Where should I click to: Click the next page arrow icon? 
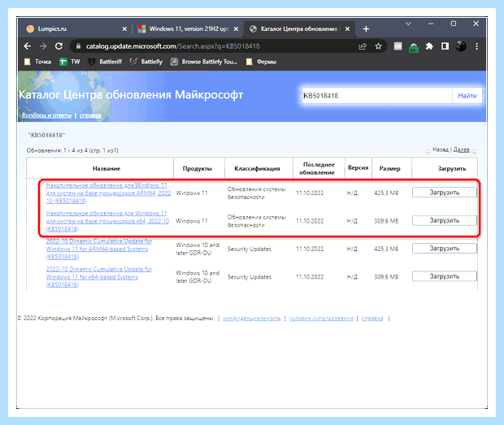pos(474,150)
